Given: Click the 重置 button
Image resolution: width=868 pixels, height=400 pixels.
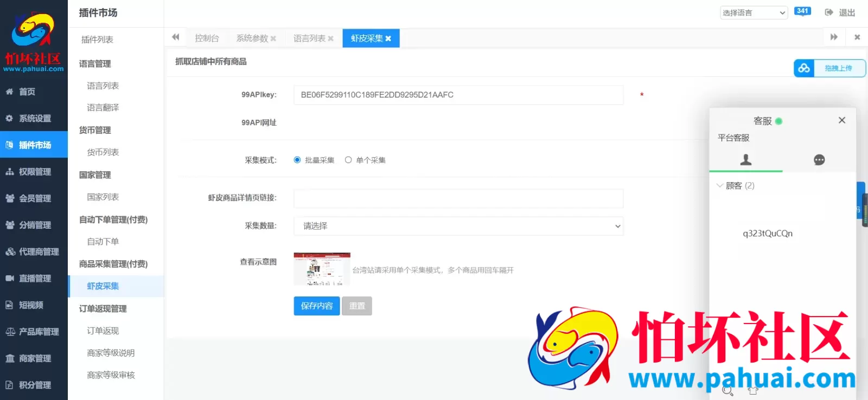Looking at the screenshot, I should click(357, 306).
